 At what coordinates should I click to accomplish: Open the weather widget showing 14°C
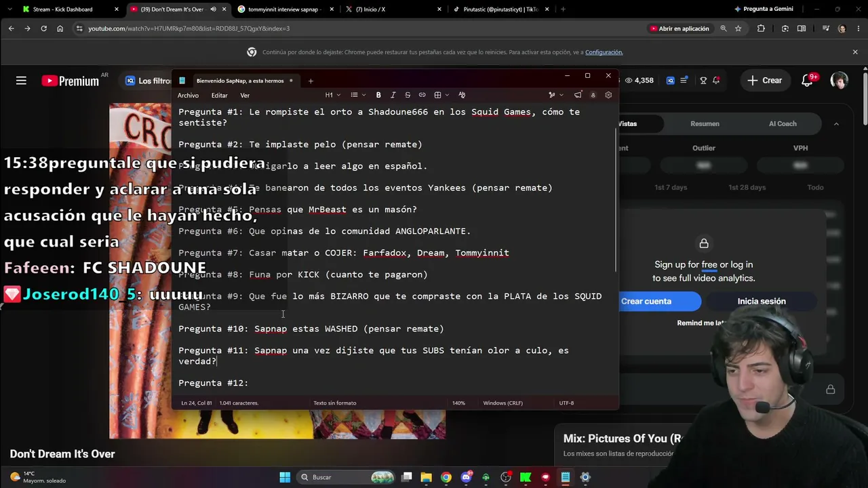tap(37, 477)
